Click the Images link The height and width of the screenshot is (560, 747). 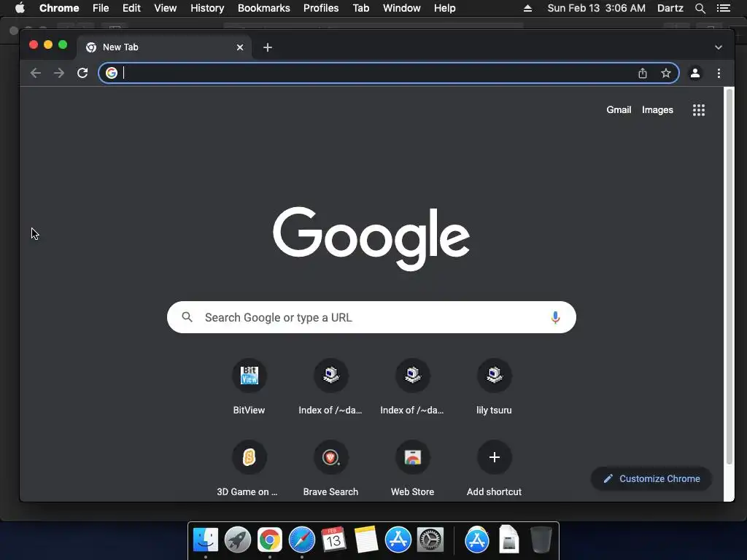click(657, 109)
